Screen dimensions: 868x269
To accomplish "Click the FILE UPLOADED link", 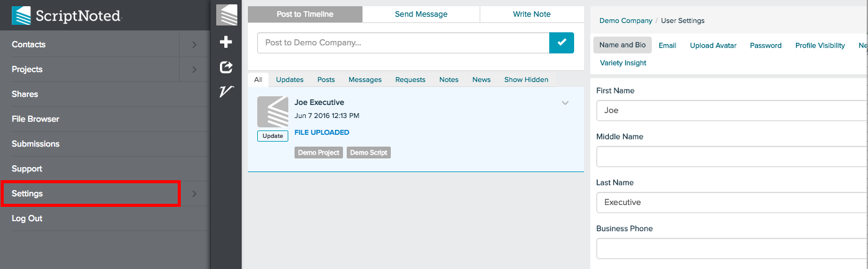I will (322, 132).
